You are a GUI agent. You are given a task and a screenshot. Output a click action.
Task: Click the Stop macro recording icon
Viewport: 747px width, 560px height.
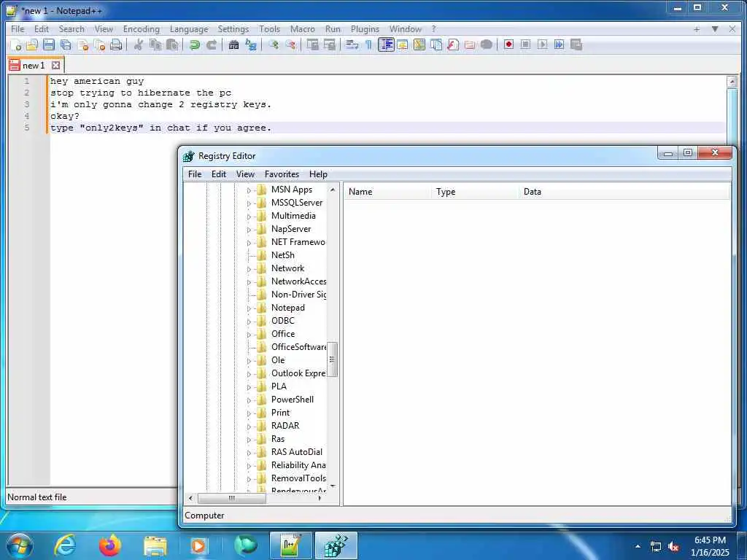[x=525, y=44]
